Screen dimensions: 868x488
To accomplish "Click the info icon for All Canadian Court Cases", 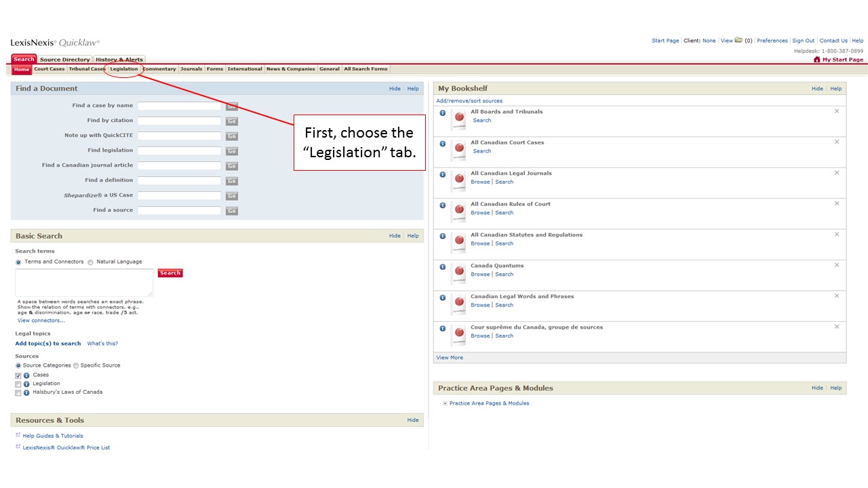I will [442, 144].
